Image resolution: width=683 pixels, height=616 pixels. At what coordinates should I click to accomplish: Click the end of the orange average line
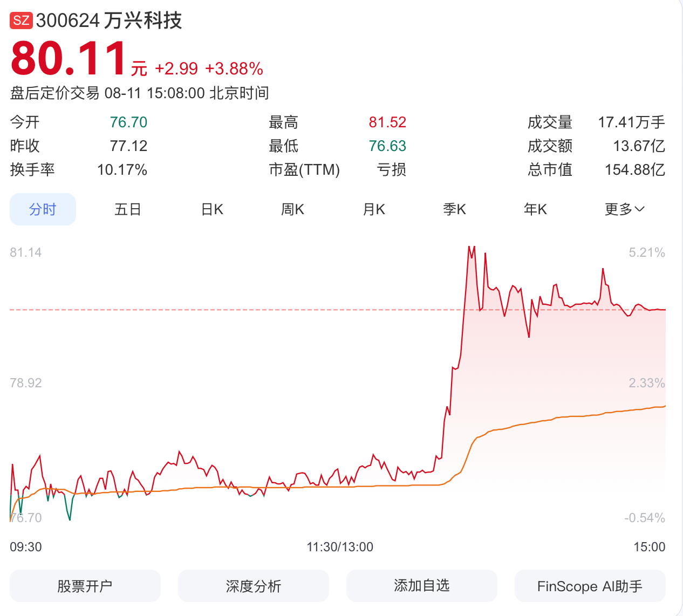(x=665, y=406)
